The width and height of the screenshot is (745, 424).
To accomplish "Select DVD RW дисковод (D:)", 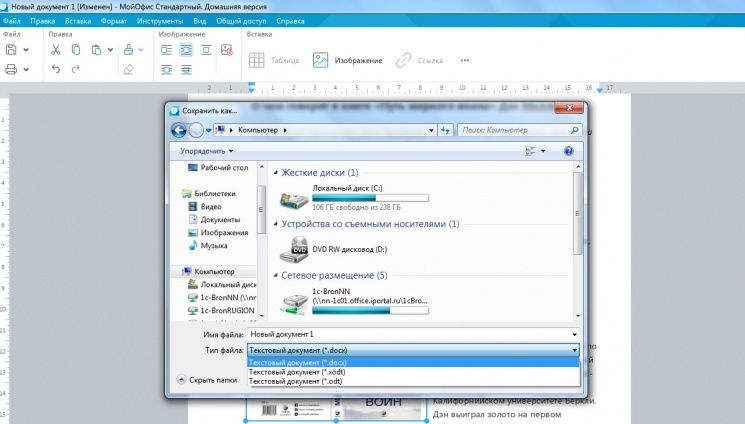I will [x=334, y=249].
